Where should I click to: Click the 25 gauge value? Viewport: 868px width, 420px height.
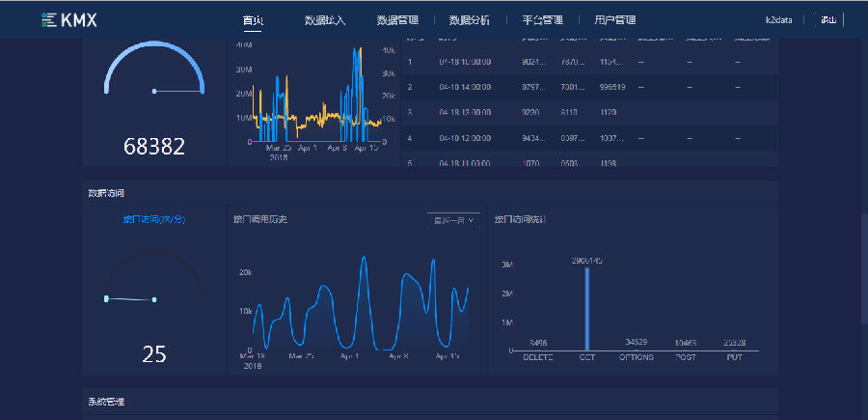pos(154,354)
